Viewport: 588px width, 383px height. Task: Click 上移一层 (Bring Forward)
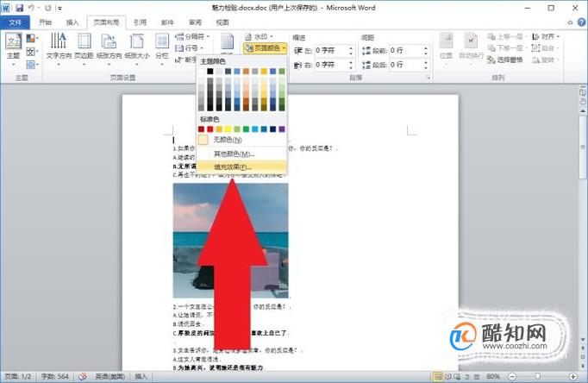(x=507, y=37)
